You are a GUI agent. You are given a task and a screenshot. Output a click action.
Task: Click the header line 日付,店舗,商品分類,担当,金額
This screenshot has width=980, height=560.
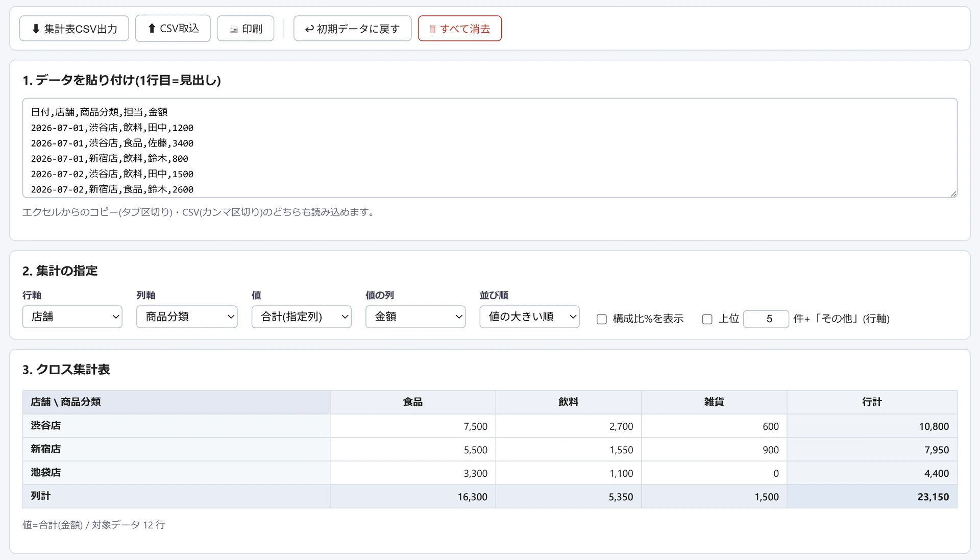point(99,112)
